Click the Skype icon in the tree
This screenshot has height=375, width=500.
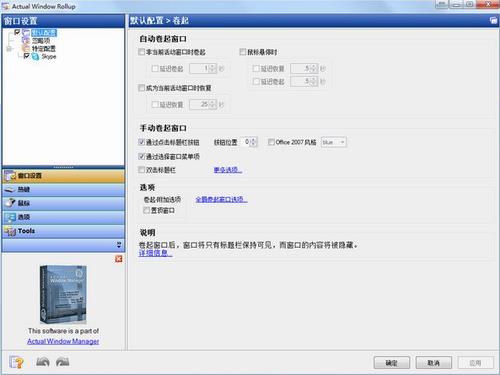point(35,57)
